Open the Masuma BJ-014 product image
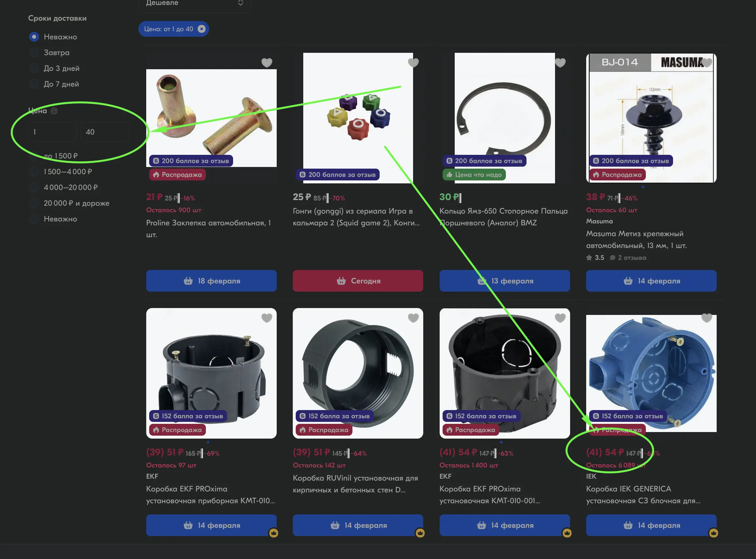Screen dimensions: 756x559 coord(651,118)
